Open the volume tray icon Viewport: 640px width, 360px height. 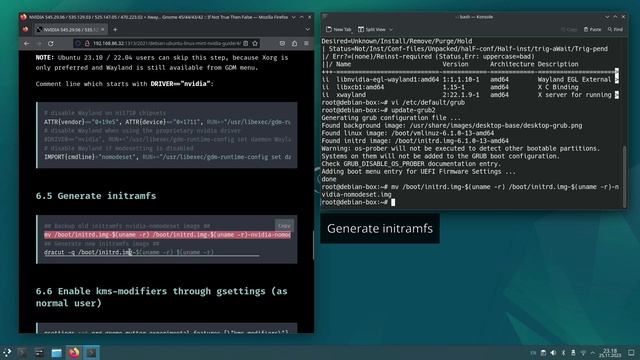pyautogui.click(x=553, y=353)
